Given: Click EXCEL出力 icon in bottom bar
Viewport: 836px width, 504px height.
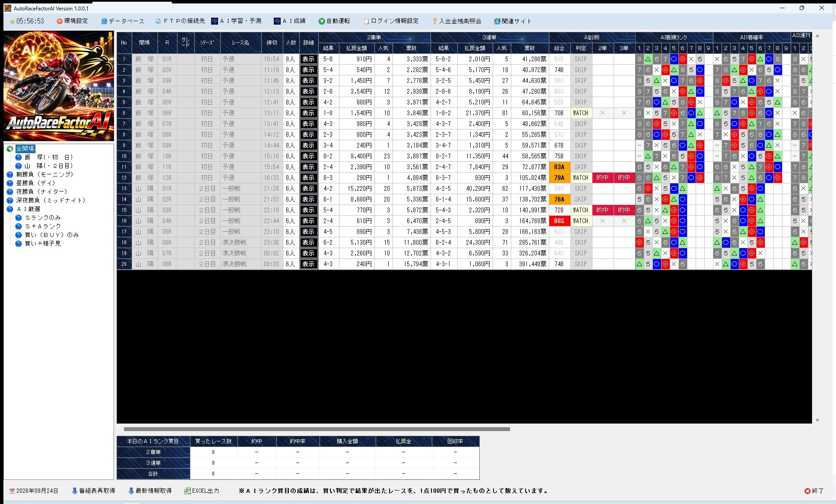Looking at the screenshot, I should click(x=202, y=491).
